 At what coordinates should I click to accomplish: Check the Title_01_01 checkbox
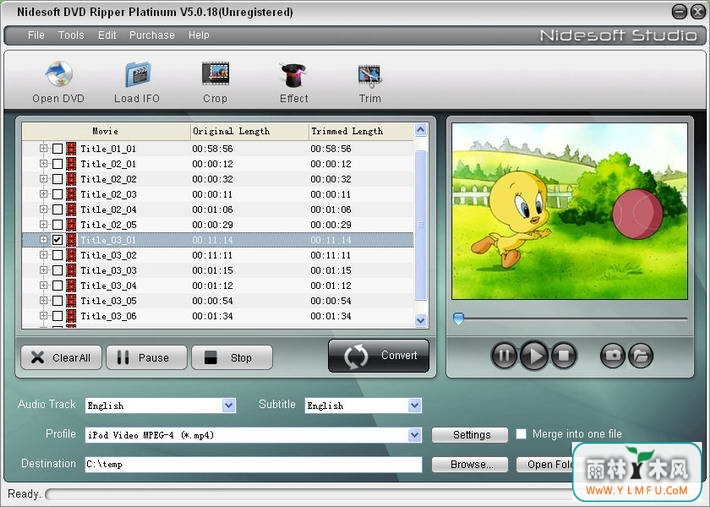coord(58,148)
